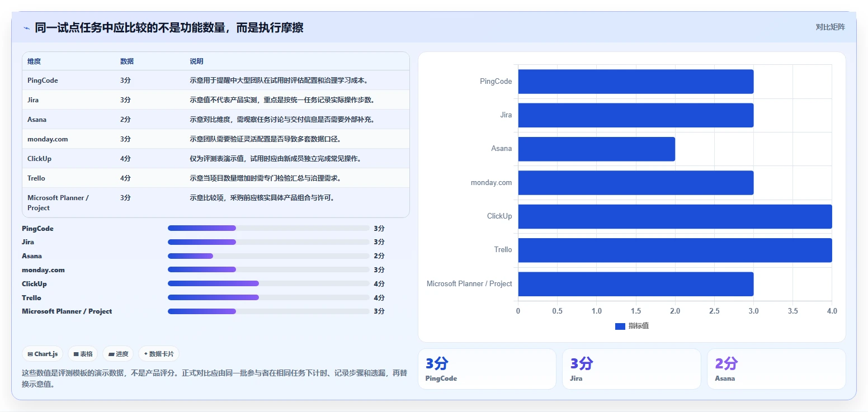Screen dimensions: 868x412
Task: Click the 数据卡片 chip icon
Action: (145, 354)
